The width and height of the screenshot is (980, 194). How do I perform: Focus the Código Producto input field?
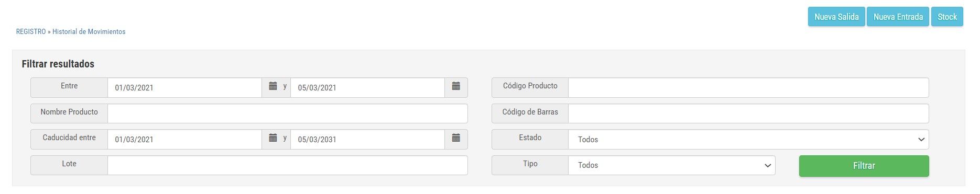tap(748, 87)
